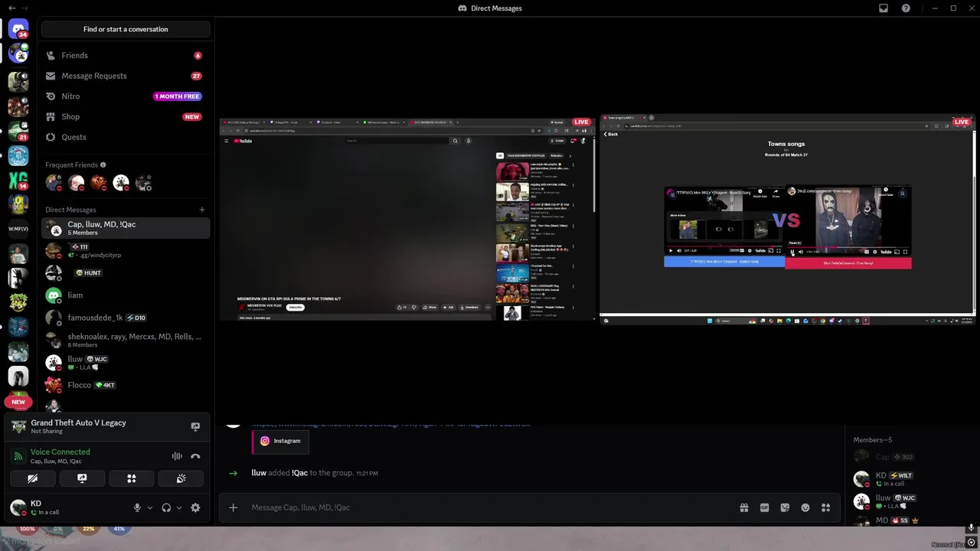The height and width of the screenshot is (551, 980).
Task: Click Grand Theft Auto V Legacy text
Action: 79,423
